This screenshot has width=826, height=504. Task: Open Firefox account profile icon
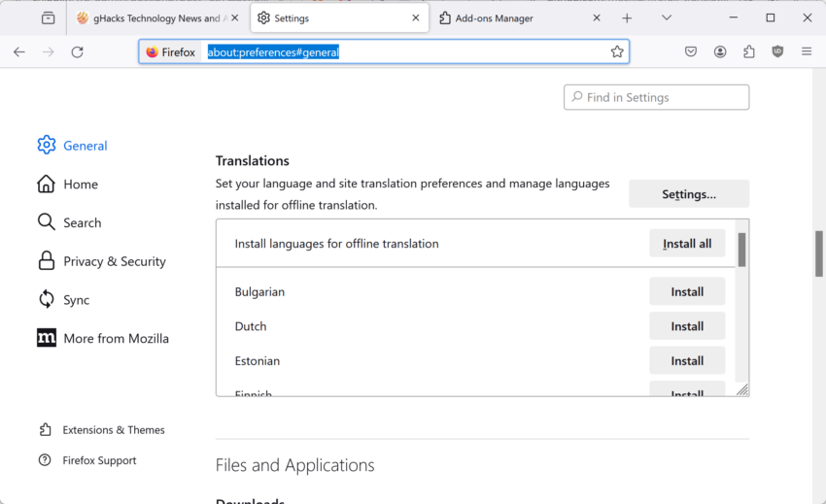point(719,51)
